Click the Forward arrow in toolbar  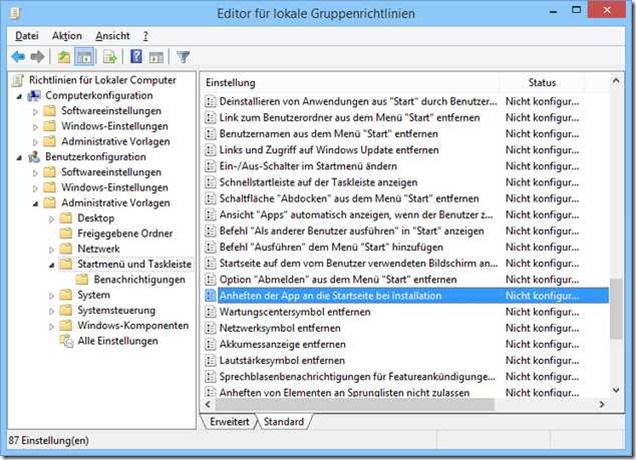pyautogui.click(x=38, y=57)
